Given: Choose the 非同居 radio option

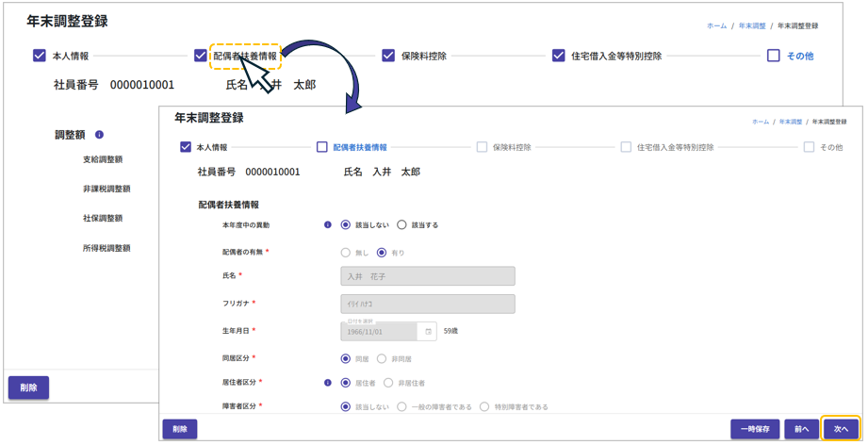Looking at the screenshot, I should click(382, 359).
